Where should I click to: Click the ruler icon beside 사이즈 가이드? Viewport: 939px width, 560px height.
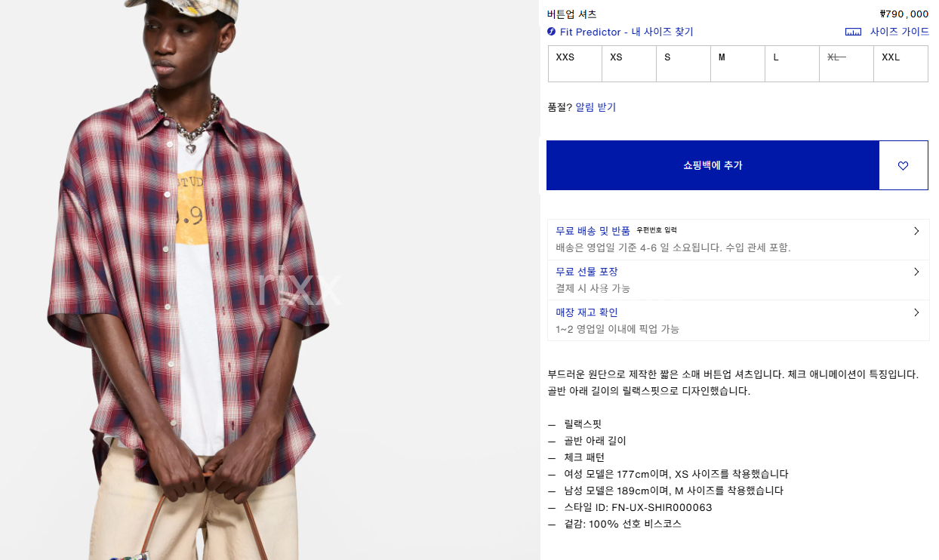[x=853, y=32]
